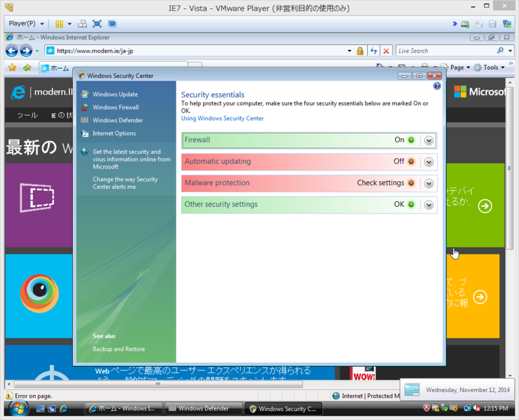Click the Other security settings green indicator
The image size is (519, 420).
click(x=411, y=204)
